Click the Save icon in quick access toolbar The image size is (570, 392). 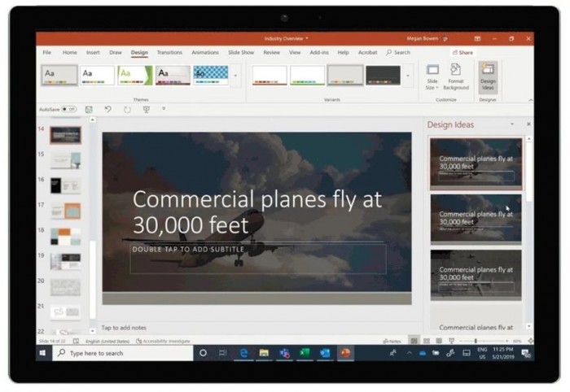[x=89, y=109]
